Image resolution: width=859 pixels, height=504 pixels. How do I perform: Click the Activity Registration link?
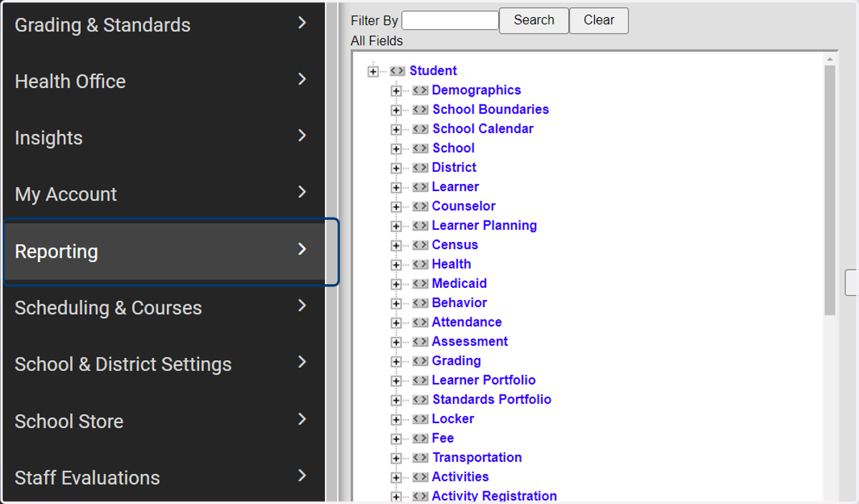click(494, 496)
